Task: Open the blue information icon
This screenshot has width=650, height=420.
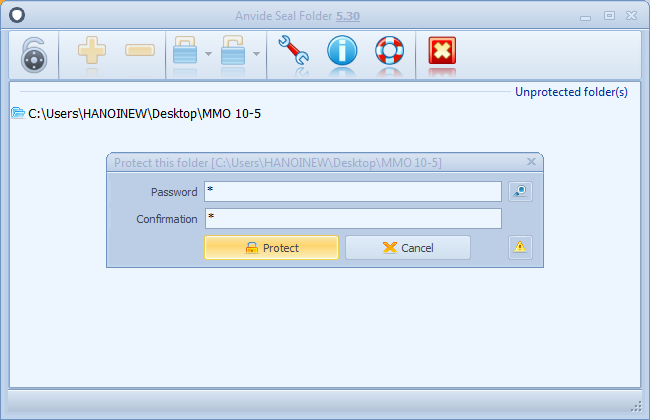Action: (x=342, y=53)
